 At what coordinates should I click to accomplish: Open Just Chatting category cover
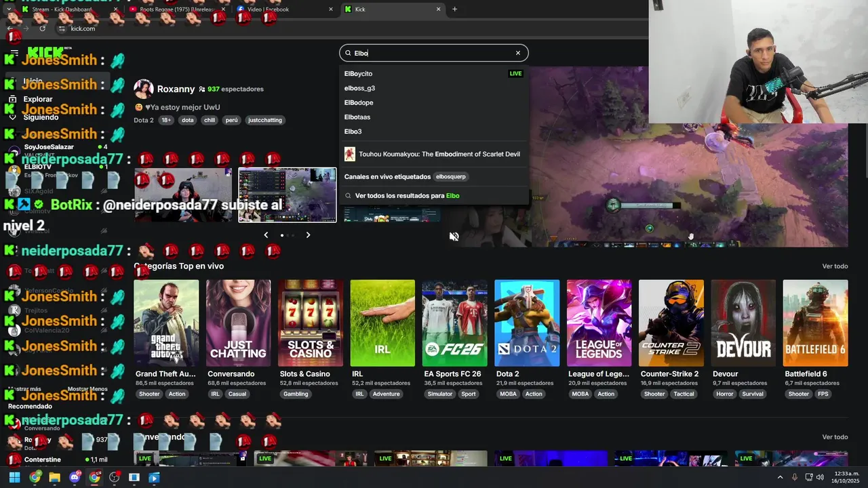tap(238, 323)
